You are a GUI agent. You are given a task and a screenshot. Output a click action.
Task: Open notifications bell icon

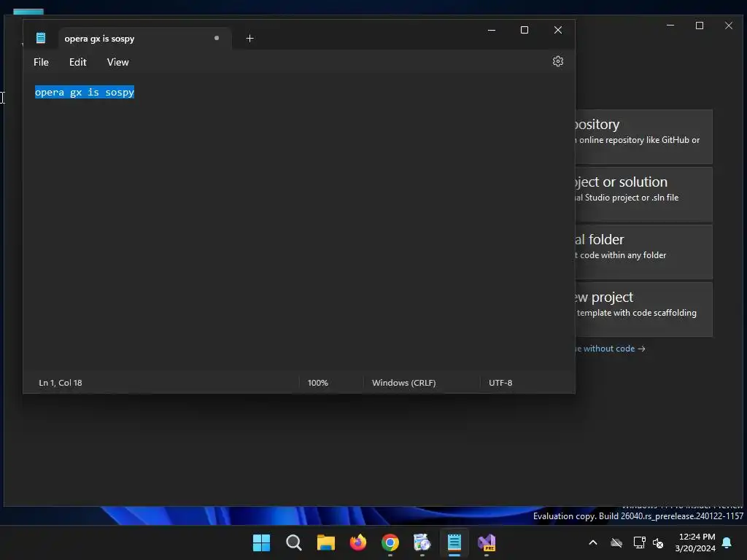727,542
